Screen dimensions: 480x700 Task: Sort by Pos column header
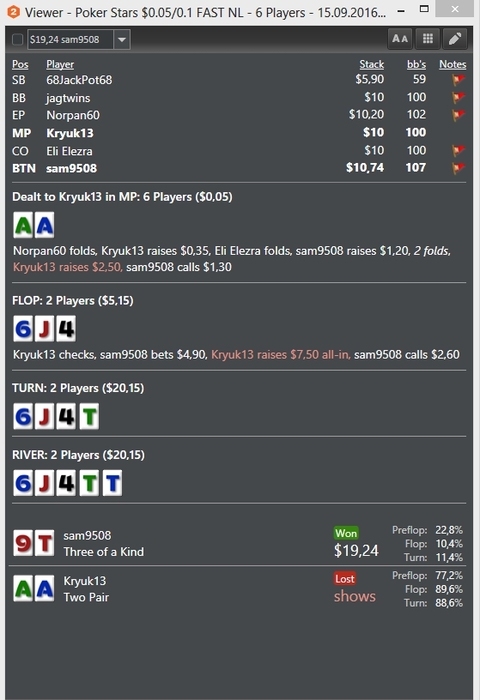(x=20, y=64)
